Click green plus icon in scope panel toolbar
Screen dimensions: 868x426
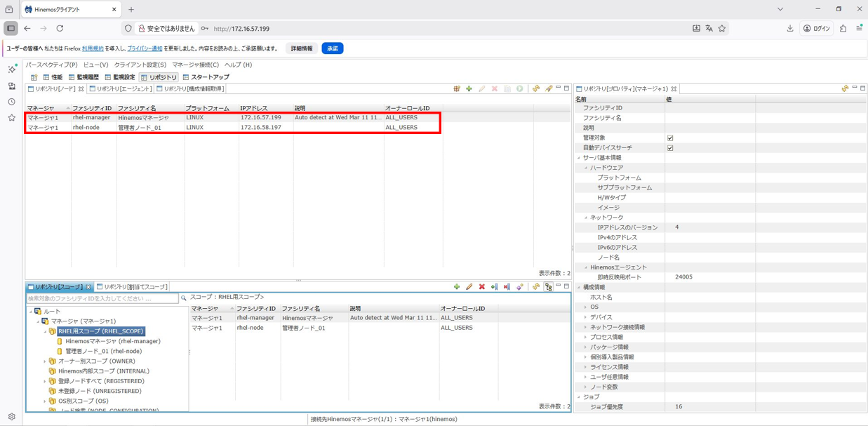(457, 287)
